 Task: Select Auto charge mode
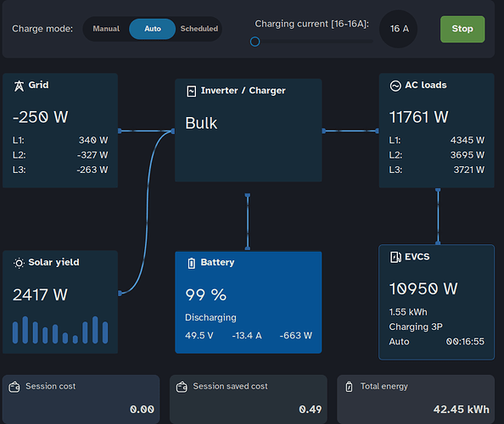coord(153,29)
